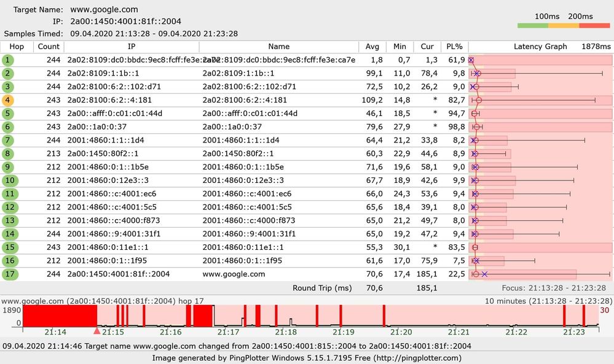614x364 pixels.
Task: Select the hop 15 circle icon
Action: (10, 247)
